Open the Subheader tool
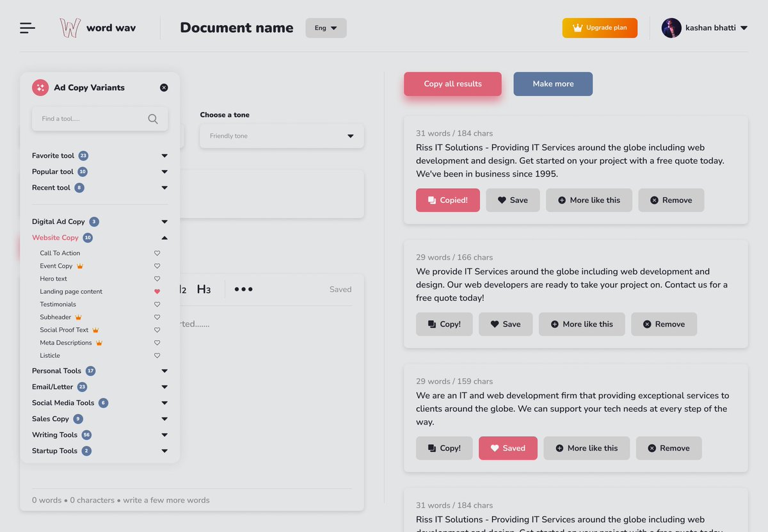 pos(56,317)
